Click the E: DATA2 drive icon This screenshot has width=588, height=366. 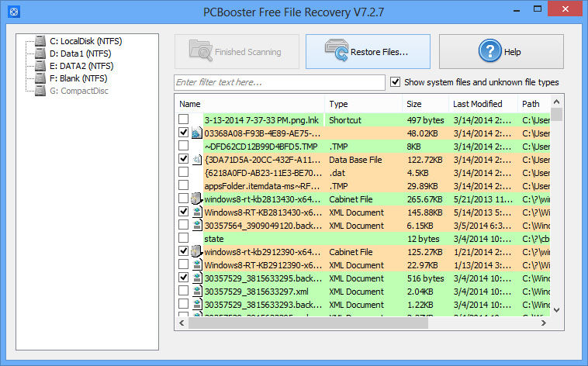click(x=40, y=66)
